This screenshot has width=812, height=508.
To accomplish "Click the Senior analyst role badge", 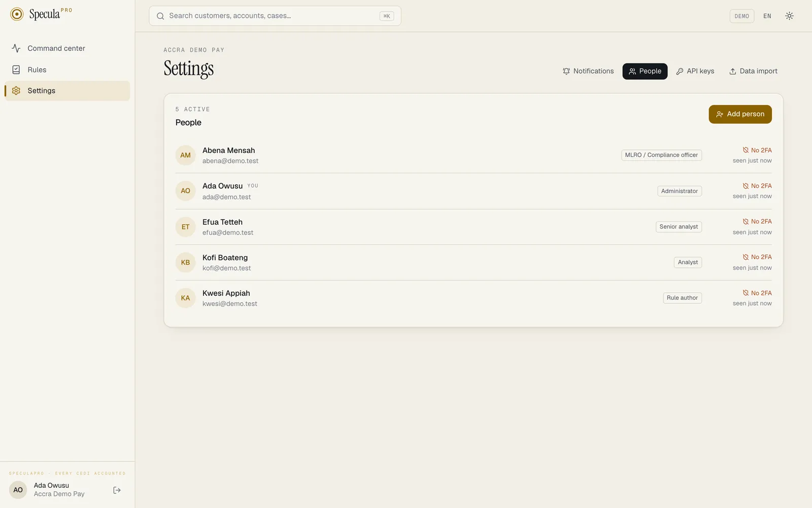I will 679,227.
